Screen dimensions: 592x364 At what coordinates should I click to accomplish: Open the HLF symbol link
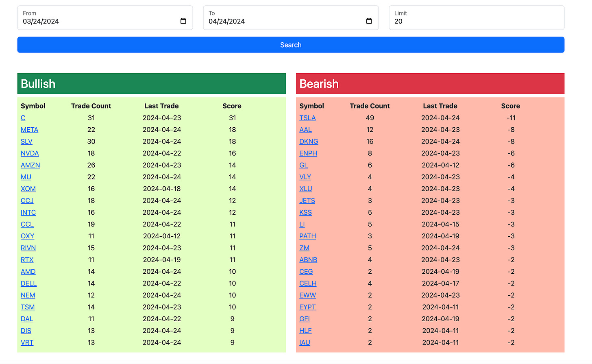click(x=305, y=330)
